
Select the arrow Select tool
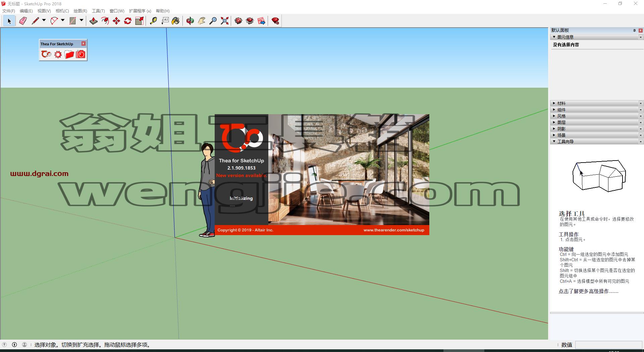click(x=9, y=21)
